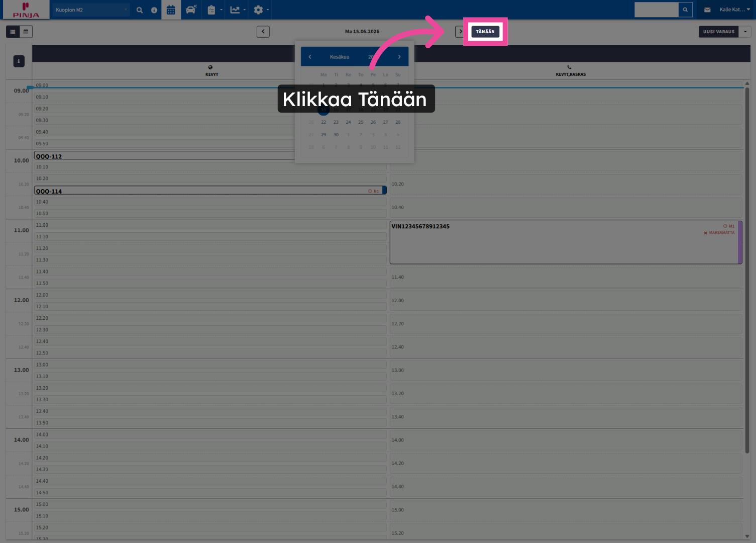This screenshot has height=543, width=756.
Task: Pick date 29 in the date picker
Action: click(x=323, y=135)
